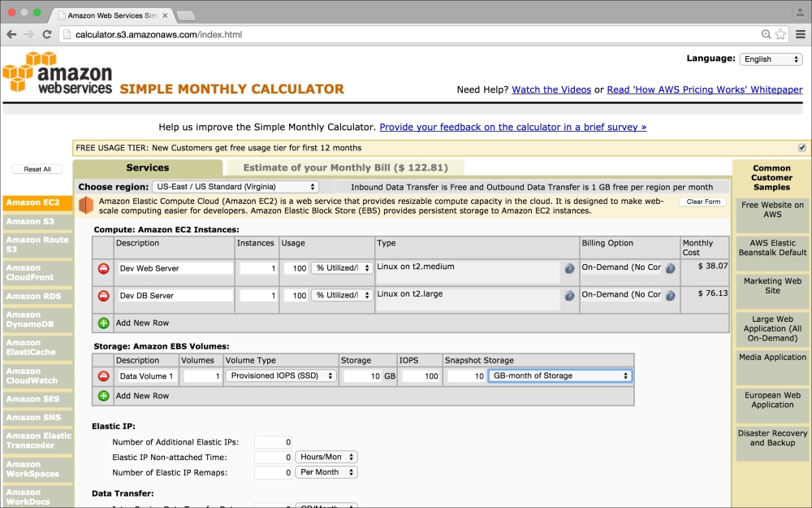Open billing option gear for Dev Web Server
812x508 pixels.
tap(670, 268)
